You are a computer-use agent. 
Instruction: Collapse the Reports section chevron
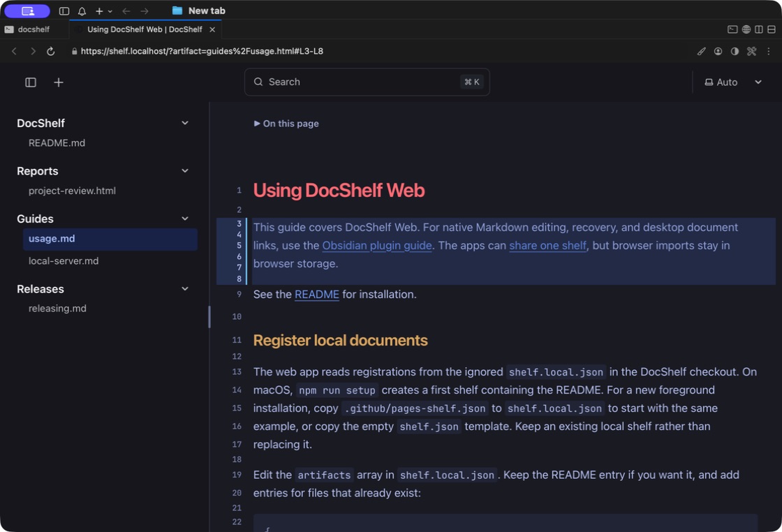pos(185,170)
